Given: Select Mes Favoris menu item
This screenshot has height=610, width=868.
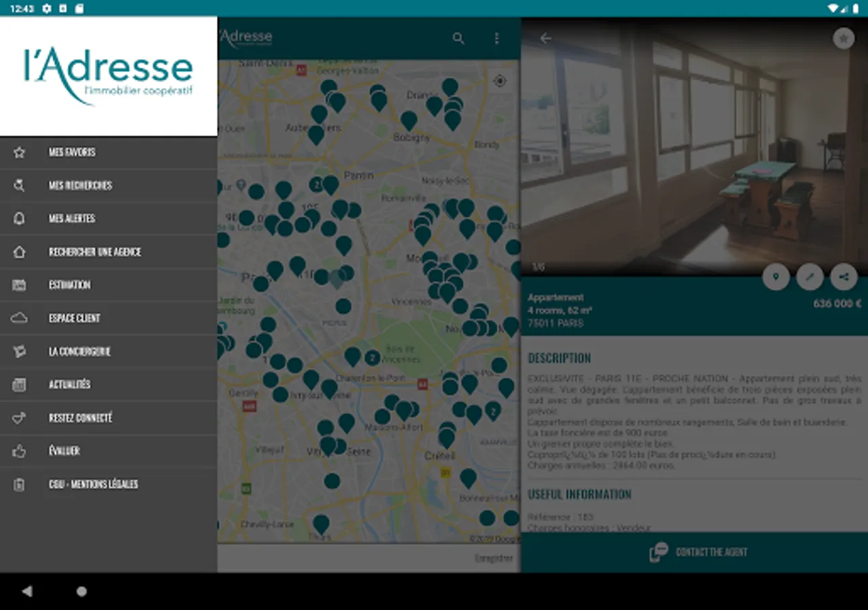Looking at the screenshot, I should [x=108, y=152].
